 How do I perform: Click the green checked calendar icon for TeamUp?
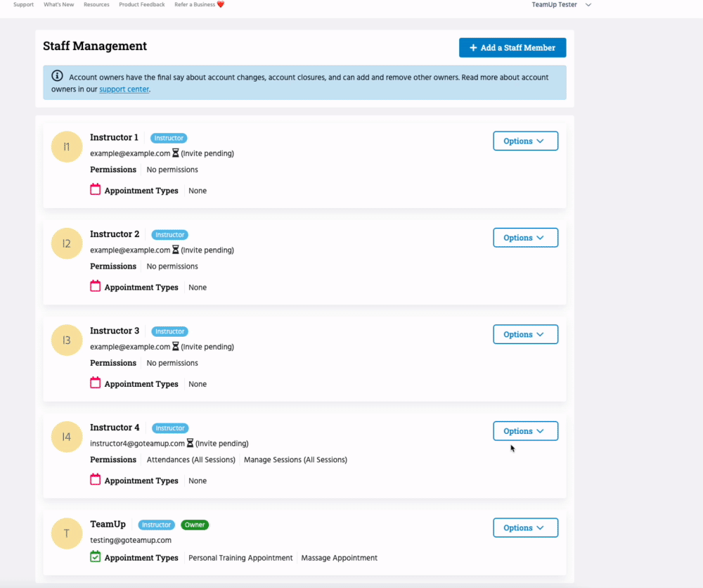point(96,557)
